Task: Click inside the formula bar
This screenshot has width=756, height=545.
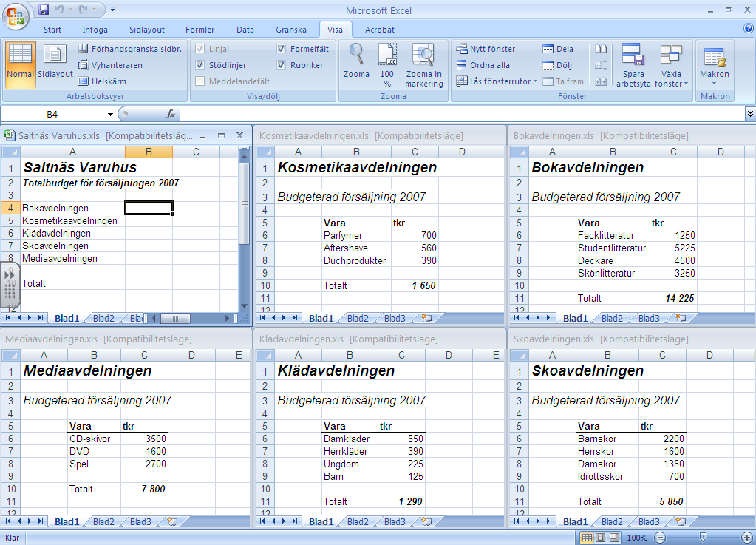Action: pos(462,115)
